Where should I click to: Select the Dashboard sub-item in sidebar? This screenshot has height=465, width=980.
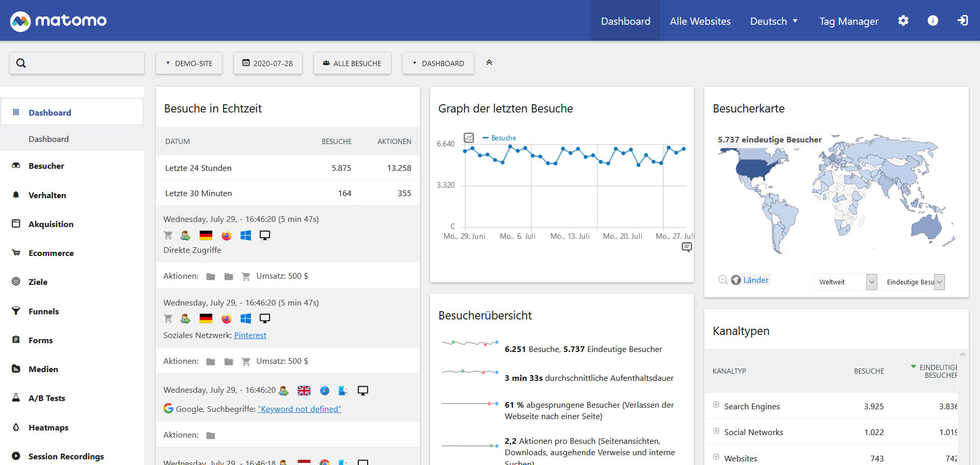tap(49, 139)
